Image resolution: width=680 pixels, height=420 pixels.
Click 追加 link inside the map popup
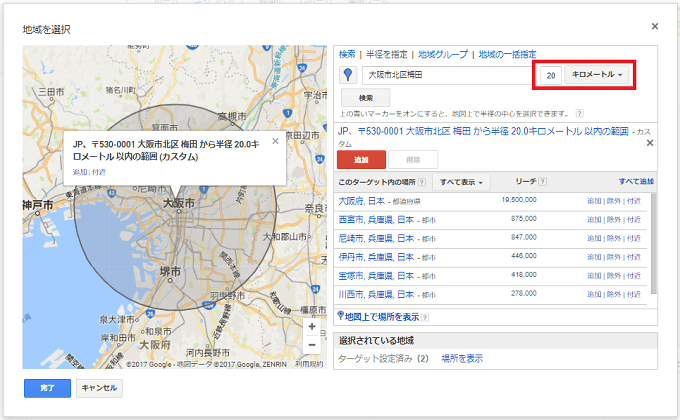tap(80, 172)
